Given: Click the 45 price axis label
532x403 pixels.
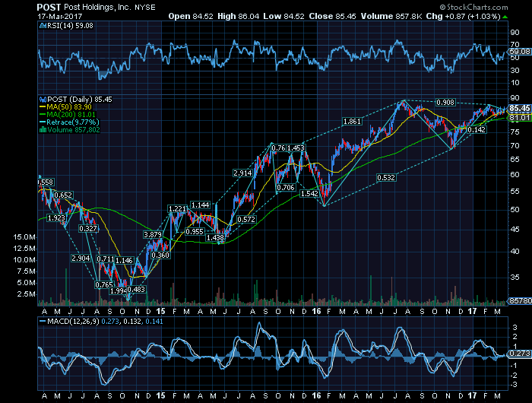Looking at the screenshot, I should (x=515, y=230).
